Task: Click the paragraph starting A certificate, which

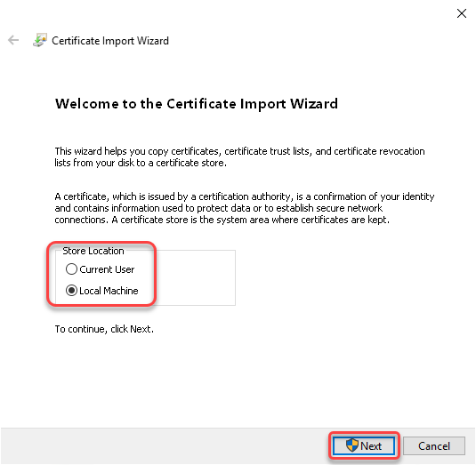Action: pyautogui.click(x=245, y=208)
